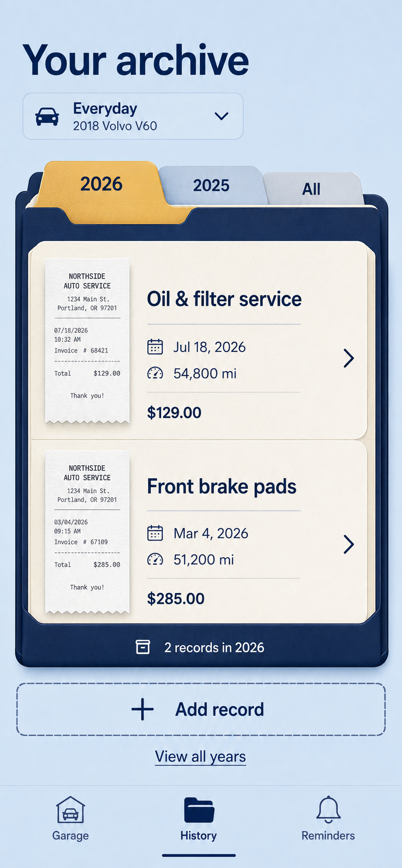Viewport: 402px width, 868px height.
Task: Select the 2026 folder tab
Action: [101, 184]
